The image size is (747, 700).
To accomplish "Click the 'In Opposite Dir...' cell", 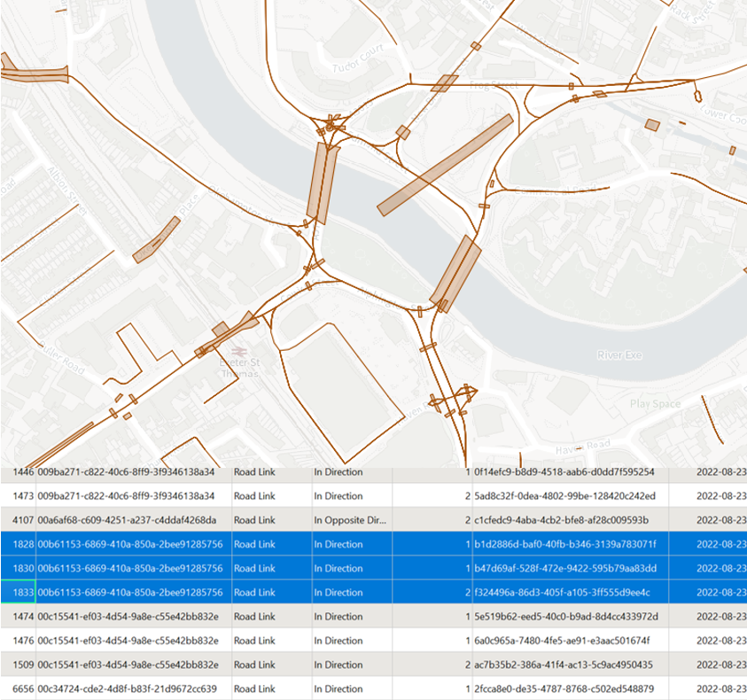I will coord(350,520).
